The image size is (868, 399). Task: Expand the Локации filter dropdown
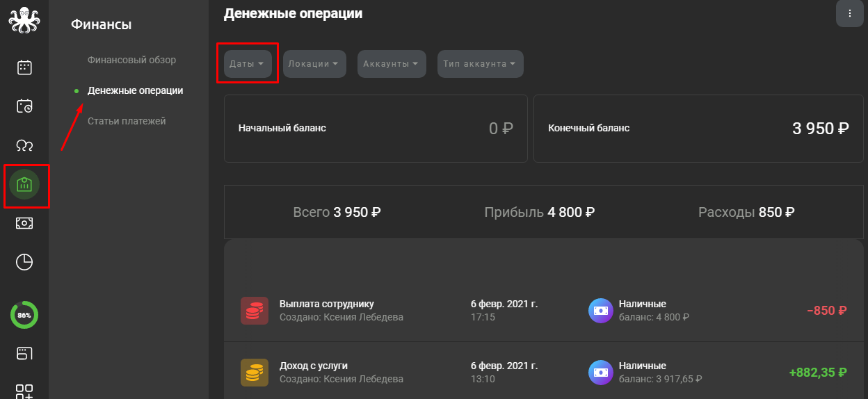click(314, 63)
